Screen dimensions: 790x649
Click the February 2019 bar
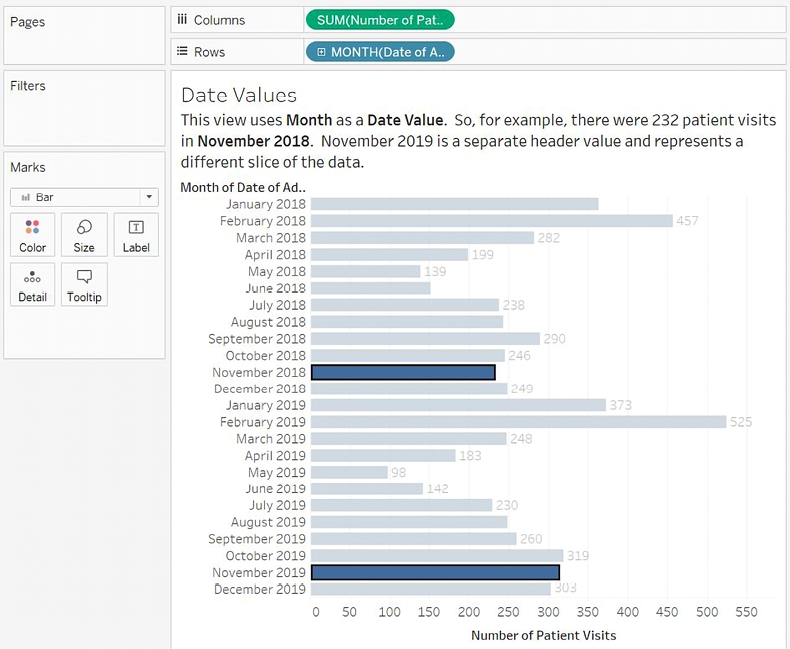tap(518, 422)
